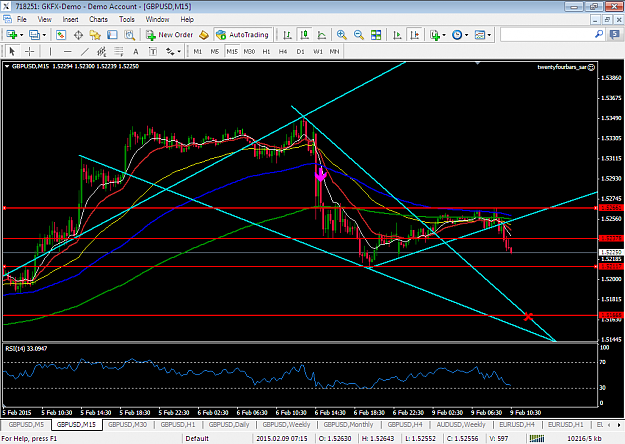Select the text A tool

(x=136, y=51)
